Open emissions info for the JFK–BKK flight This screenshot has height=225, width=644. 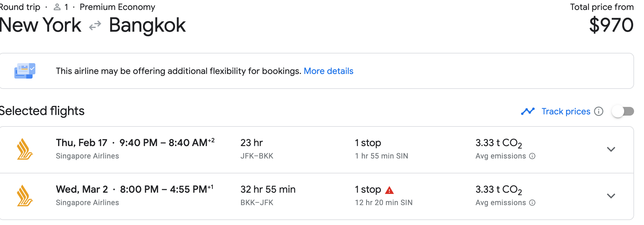pos(532,156)
